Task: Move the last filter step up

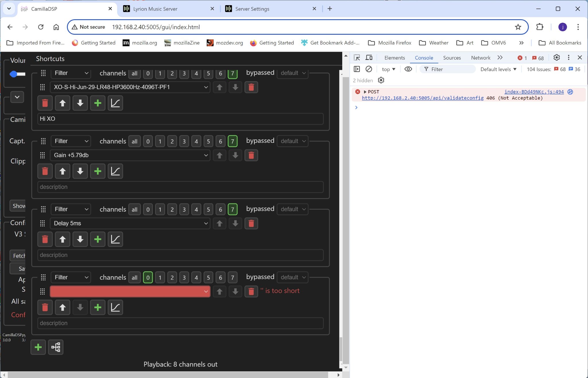Action: pos(63,307)
